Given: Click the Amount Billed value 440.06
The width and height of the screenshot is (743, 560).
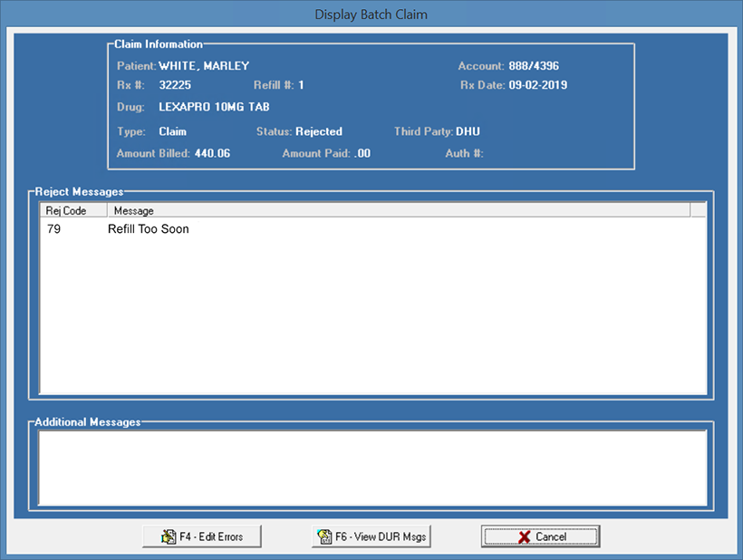Looking at the screenshot, I should [212, 153].
